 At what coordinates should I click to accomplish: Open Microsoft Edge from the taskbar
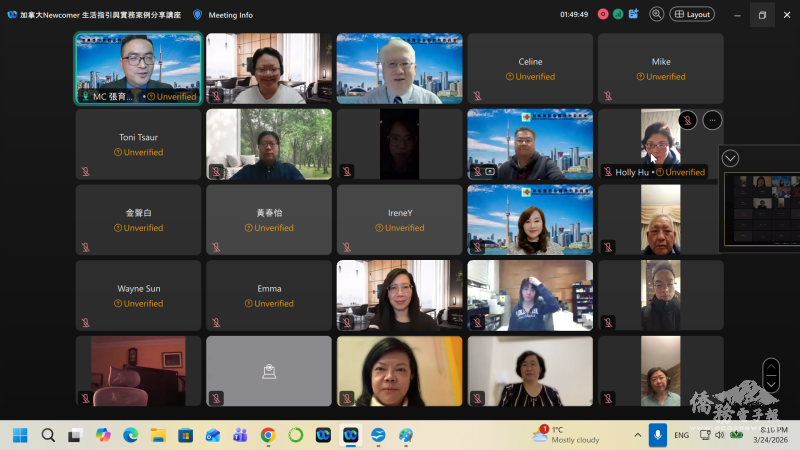(x=130, y=436)
